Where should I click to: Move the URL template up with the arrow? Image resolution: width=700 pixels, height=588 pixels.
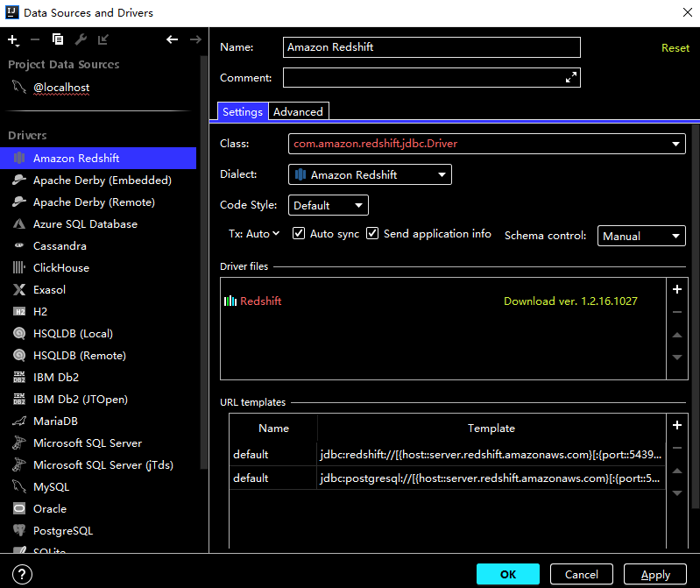[677, 471]
